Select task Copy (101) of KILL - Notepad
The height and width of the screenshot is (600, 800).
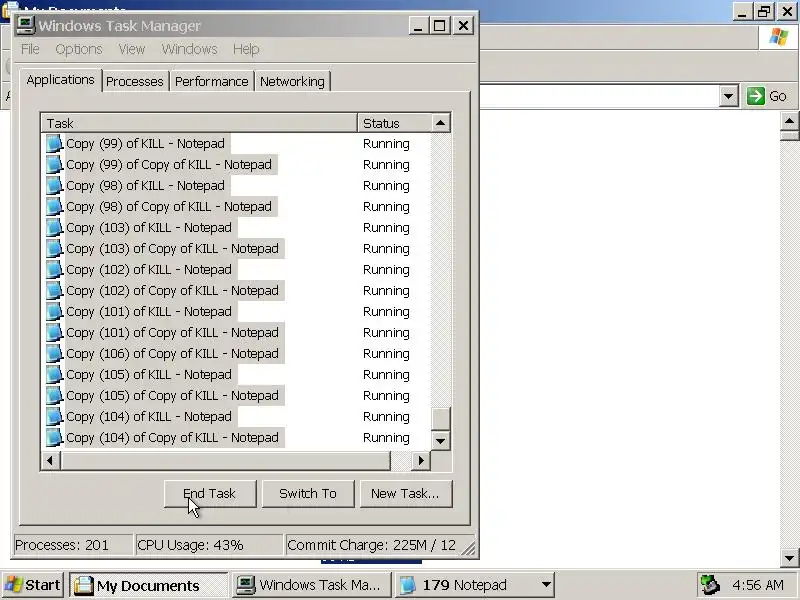point(149,312)
